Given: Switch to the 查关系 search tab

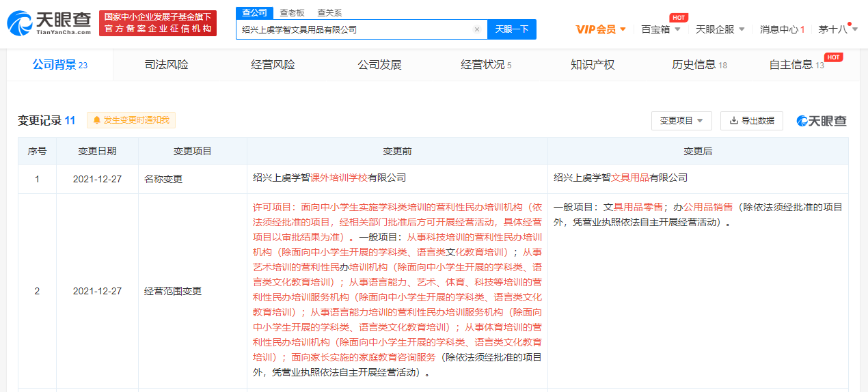Looking at the screenshot, I should 329,12.
